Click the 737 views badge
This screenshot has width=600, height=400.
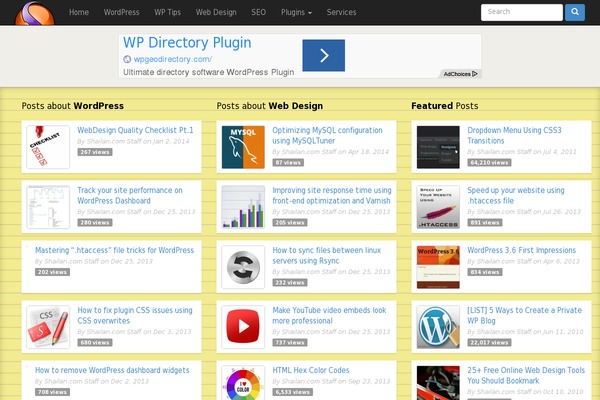tap(290, 343)
